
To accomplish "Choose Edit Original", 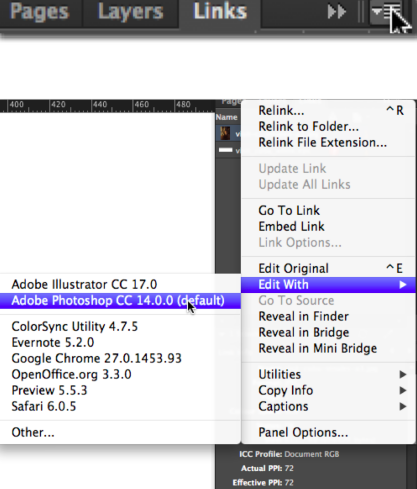I will click(328, 268).
